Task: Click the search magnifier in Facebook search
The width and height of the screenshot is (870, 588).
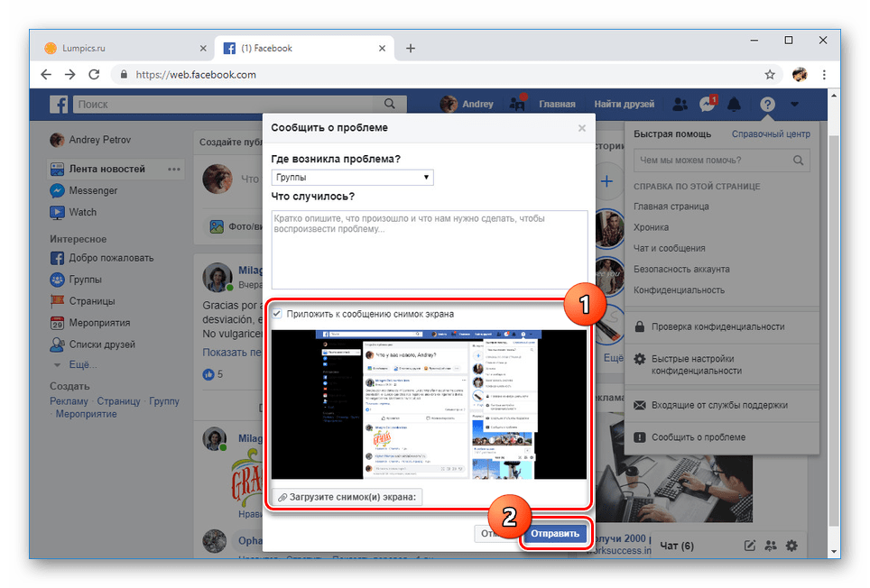Action: pyautogui.click(x=390, y=105)
